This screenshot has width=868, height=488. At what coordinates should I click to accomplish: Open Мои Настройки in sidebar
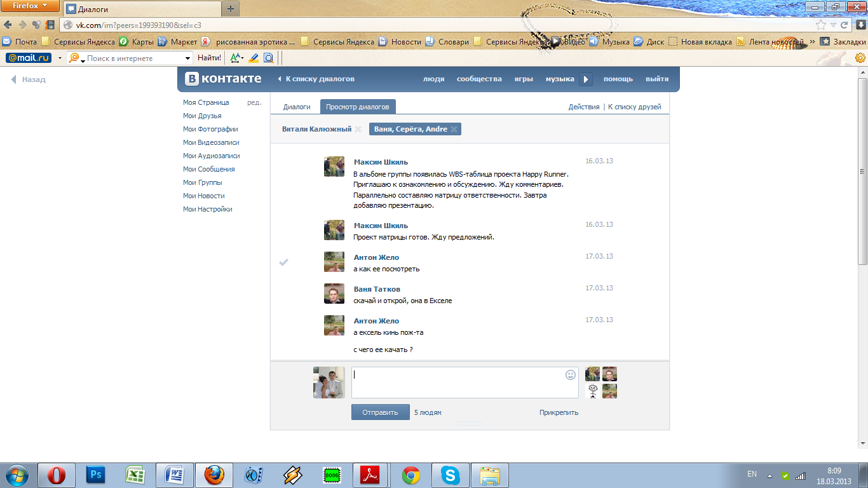tap(208, 209)
